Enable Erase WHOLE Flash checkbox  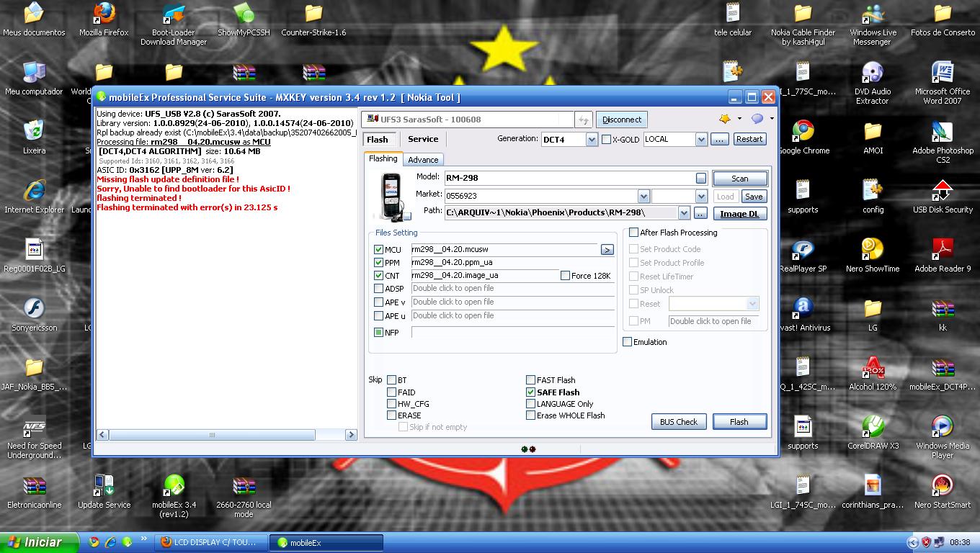[x=530, y=415]
